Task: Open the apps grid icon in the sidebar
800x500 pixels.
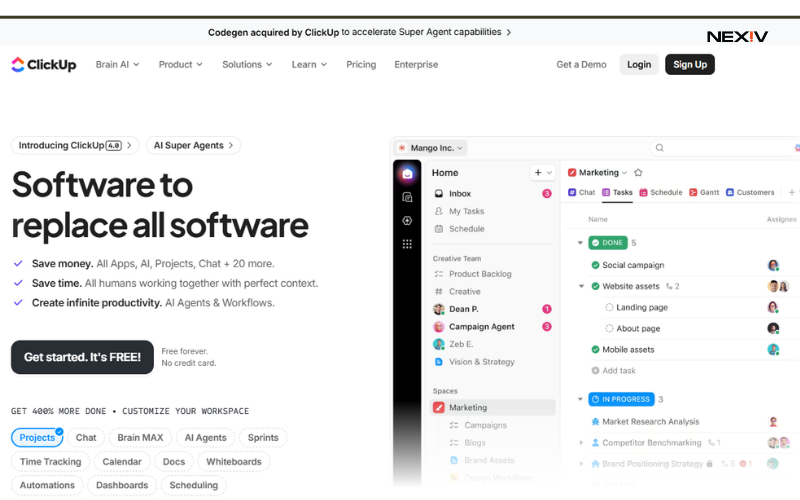Action: tap(407, 244)
